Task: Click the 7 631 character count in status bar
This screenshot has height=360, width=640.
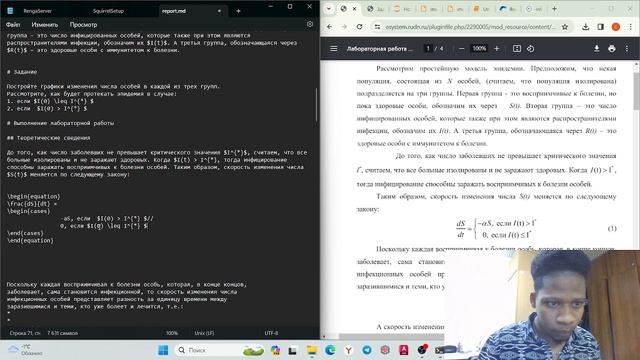Action: point(62,333)
